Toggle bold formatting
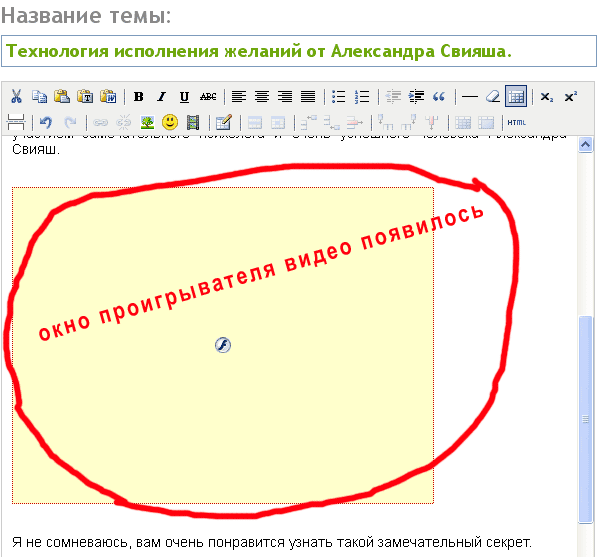This screenshot has height=557, width=598. [x=139, y=97]
